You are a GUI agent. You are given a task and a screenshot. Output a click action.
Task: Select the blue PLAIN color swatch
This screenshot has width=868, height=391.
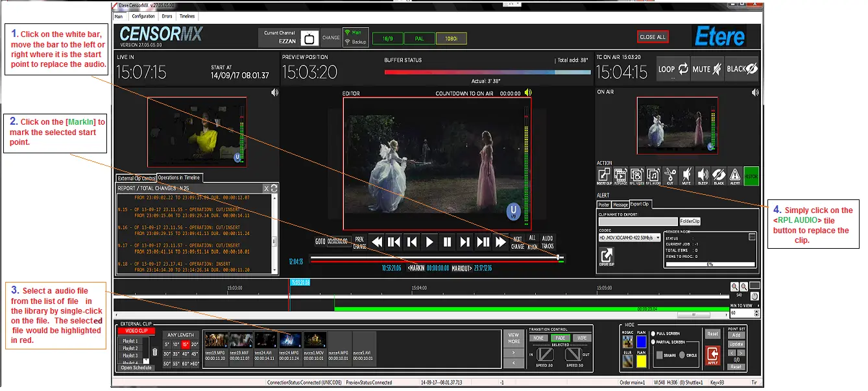click(640, 342)
